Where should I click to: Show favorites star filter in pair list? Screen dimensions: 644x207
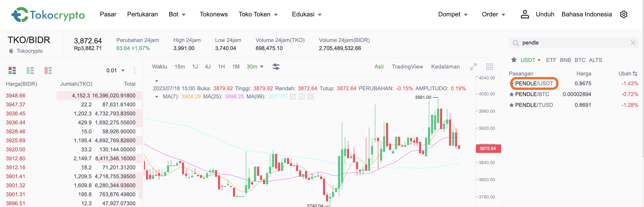(x=514, y=60)
